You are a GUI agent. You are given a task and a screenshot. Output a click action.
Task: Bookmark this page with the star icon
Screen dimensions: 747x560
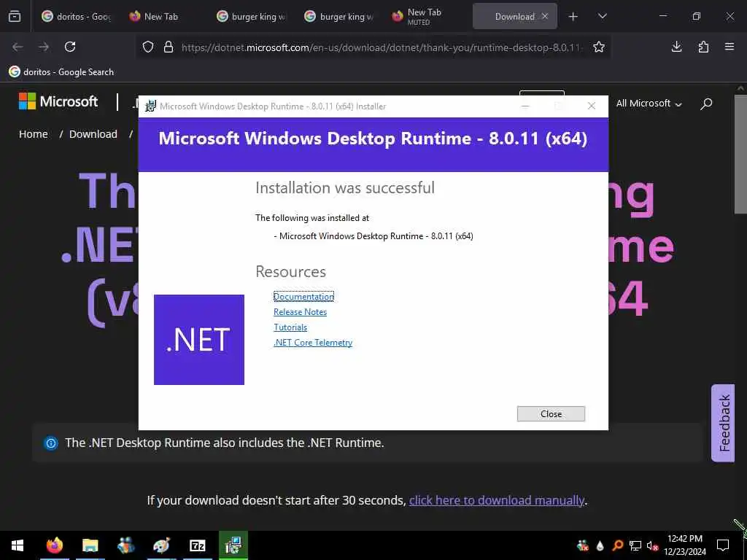click(599, 47)
